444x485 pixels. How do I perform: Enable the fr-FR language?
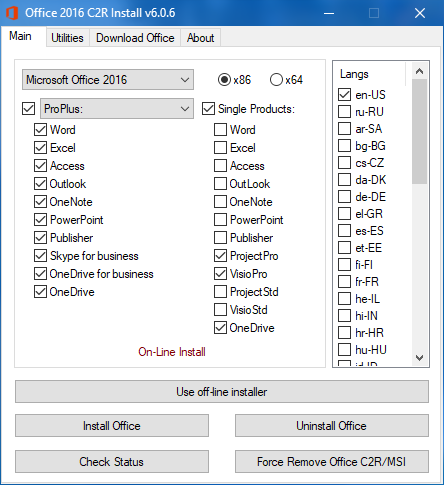[344, 282]
